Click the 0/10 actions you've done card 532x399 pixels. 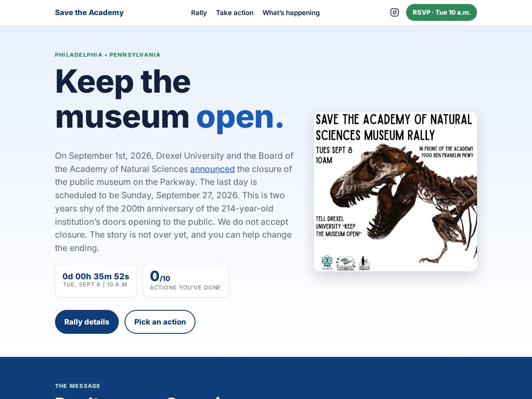pyautogui.click(x=185, y=281)
